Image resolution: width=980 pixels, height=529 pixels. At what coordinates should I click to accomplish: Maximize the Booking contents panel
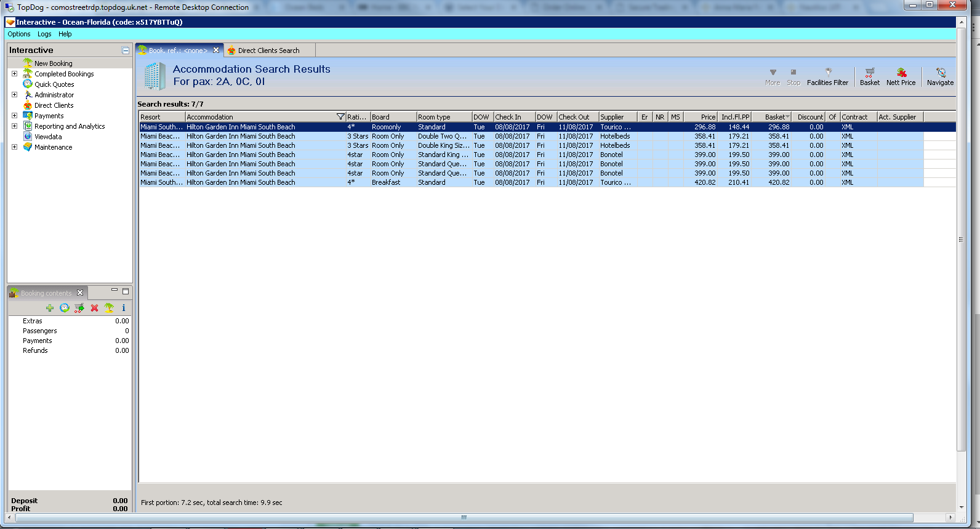tap(126, 291)
